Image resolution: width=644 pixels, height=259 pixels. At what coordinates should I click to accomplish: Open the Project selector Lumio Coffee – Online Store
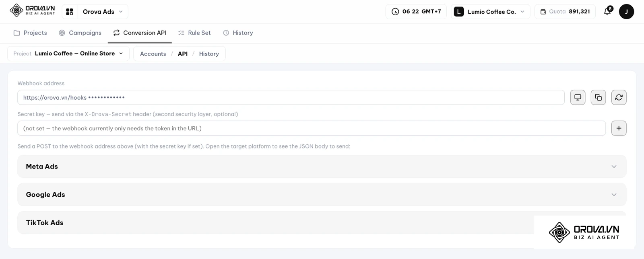pos(68,53)
